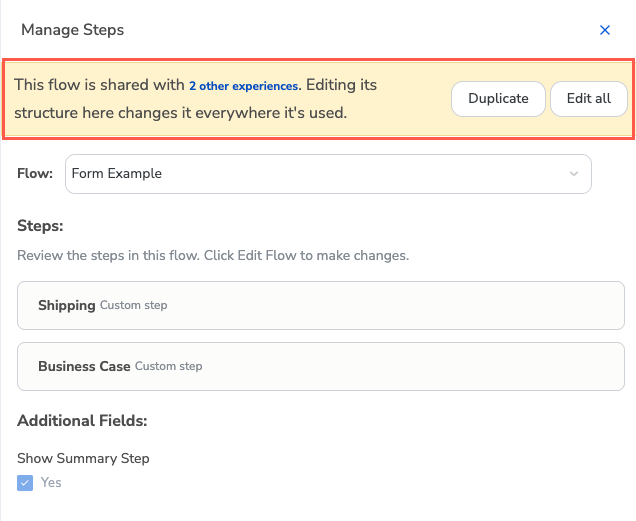
Task: Click the 'Show Summary Step' label
Action: pos(83,458)
